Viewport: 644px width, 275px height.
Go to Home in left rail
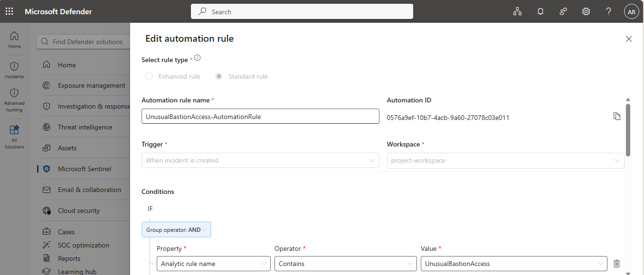point(14,40)
